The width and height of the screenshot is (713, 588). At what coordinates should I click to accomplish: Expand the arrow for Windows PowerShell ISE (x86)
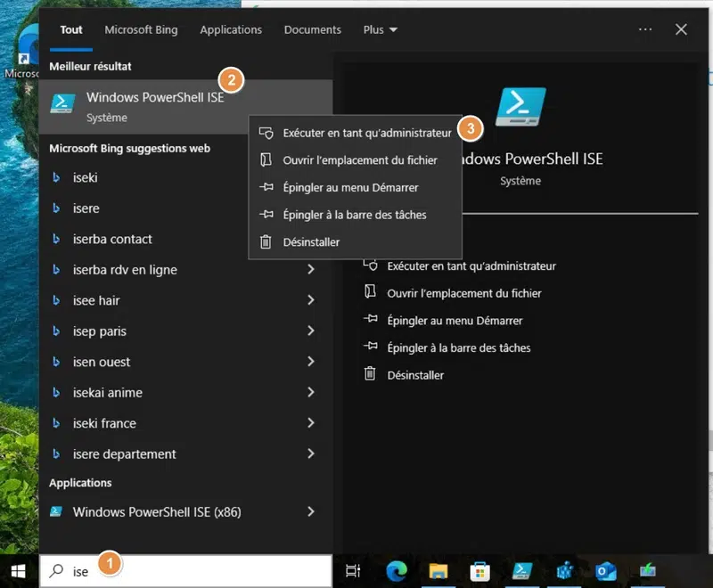310,511
